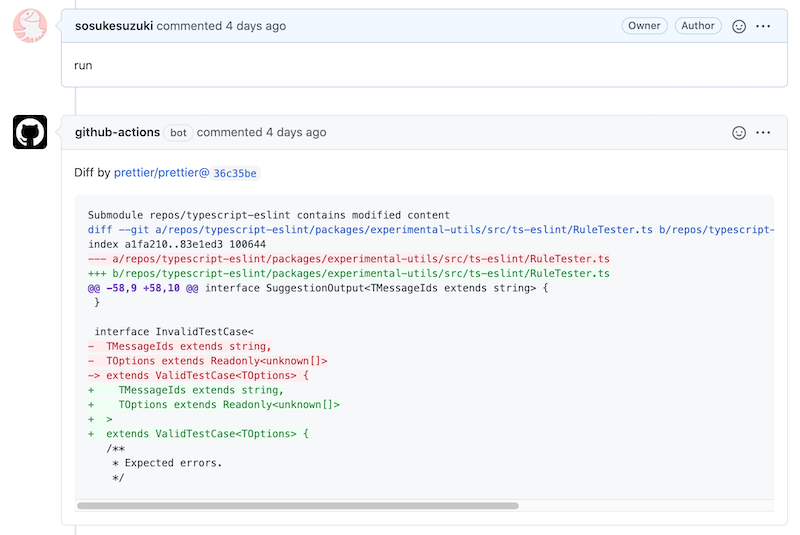Add emoji reaction to github-actions comment

[x=739, y=132]
